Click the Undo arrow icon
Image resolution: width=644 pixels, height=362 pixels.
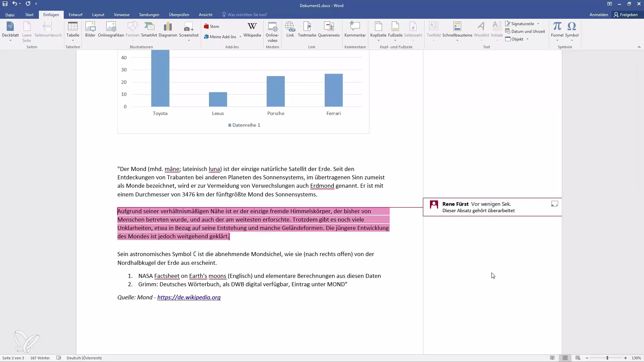click(14, 4)
